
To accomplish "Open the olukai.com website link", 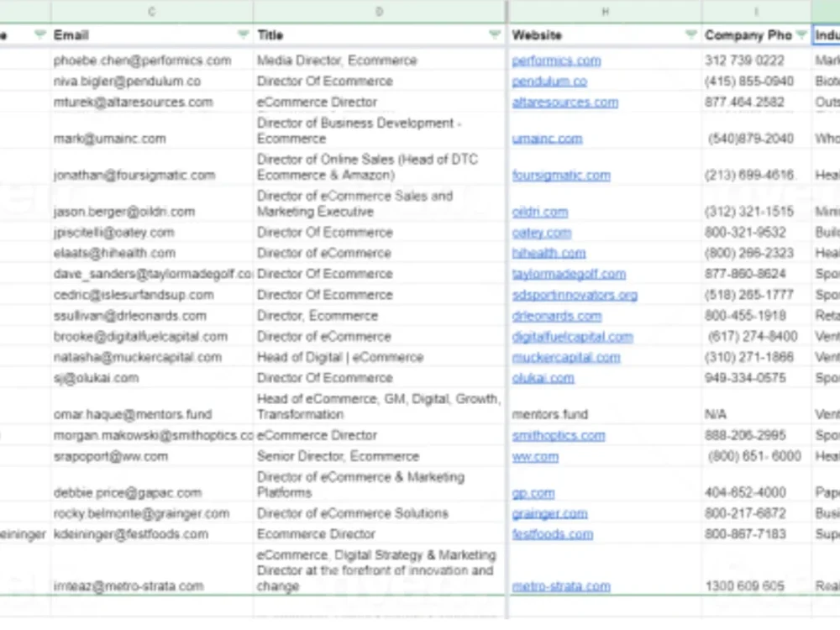I will point(543,378).
